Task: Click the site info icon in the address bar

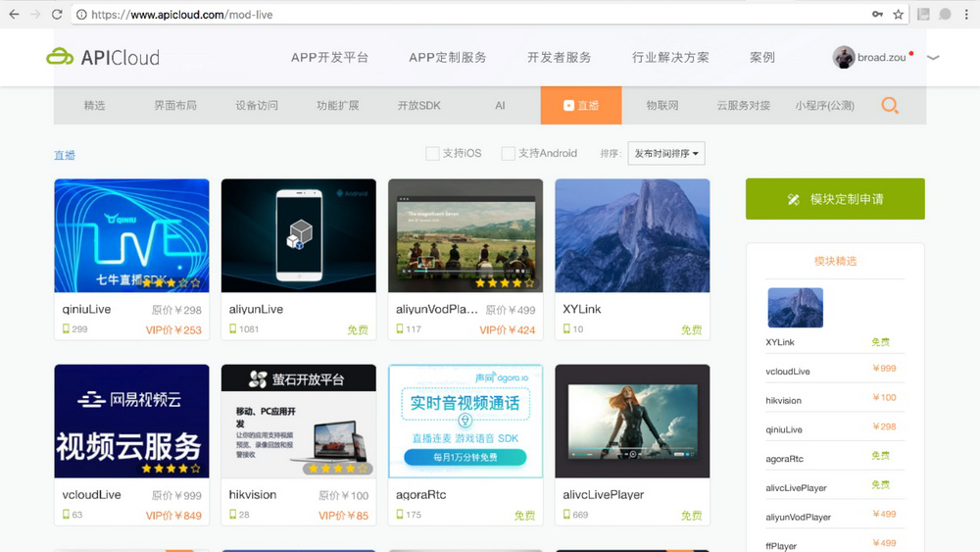Action: coord(81,15)
